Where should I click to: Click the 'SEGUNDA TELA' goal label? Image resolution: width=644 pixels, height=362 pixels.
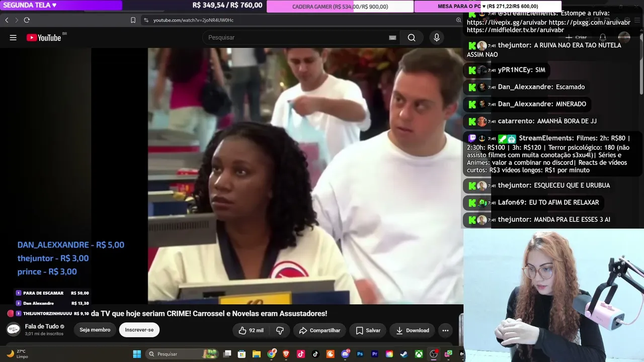point(30,5)
